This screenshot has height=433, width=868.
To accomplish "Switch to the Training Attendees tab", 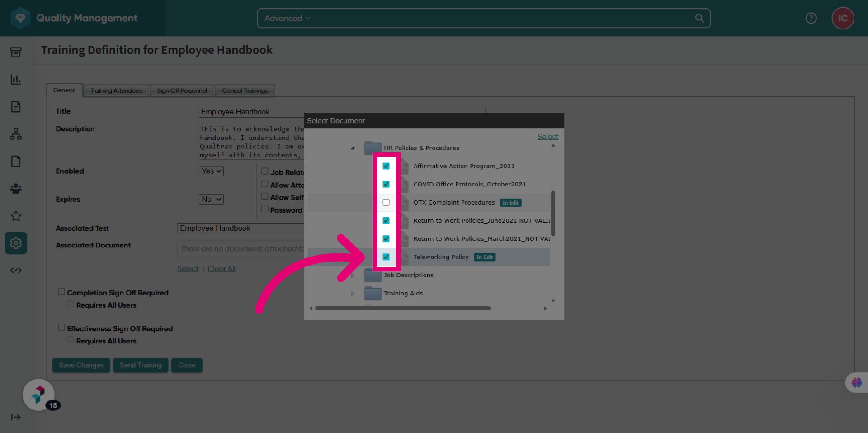I will pyautogui.click(x=116, y=90).
